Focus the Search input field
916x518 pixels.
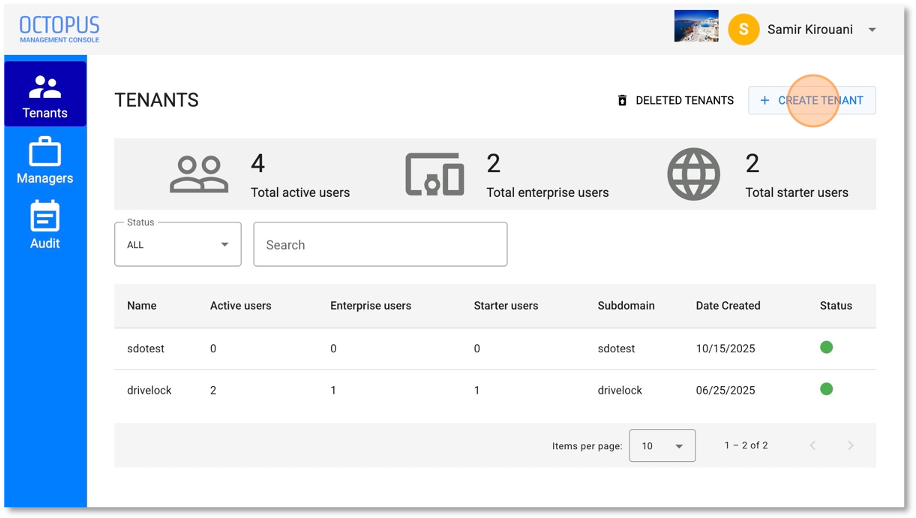pyautogui.click(x=380, y=244)
